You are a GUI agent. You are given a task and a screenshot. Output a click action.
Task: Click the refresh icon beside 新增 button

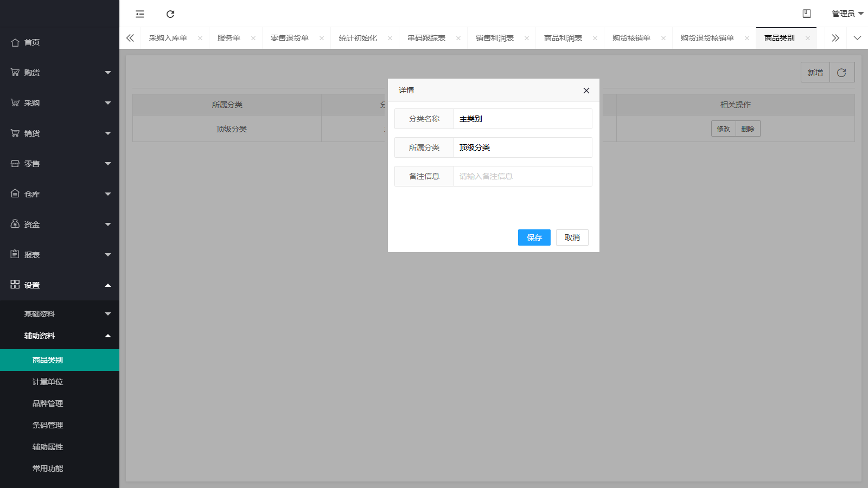coord(842,72)
